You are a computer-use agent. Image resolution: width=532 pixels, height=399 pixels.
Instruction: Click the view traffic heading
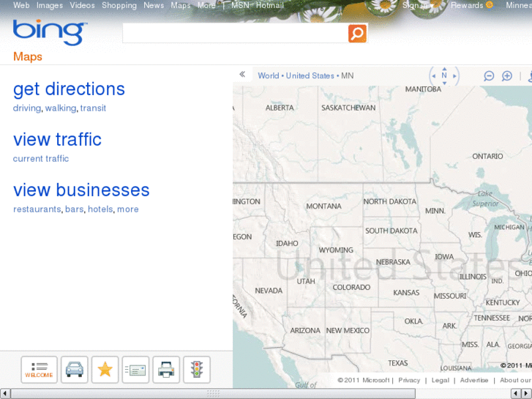[x=57, y=139]
